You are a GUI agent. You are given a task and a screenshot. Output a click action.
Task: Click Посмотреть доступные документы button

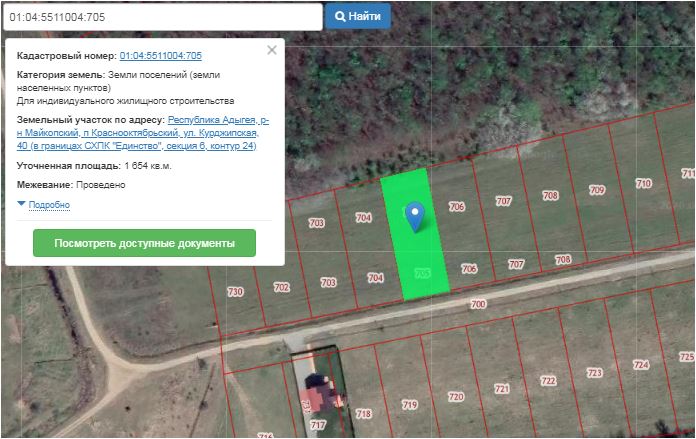[x=144, y=243]
